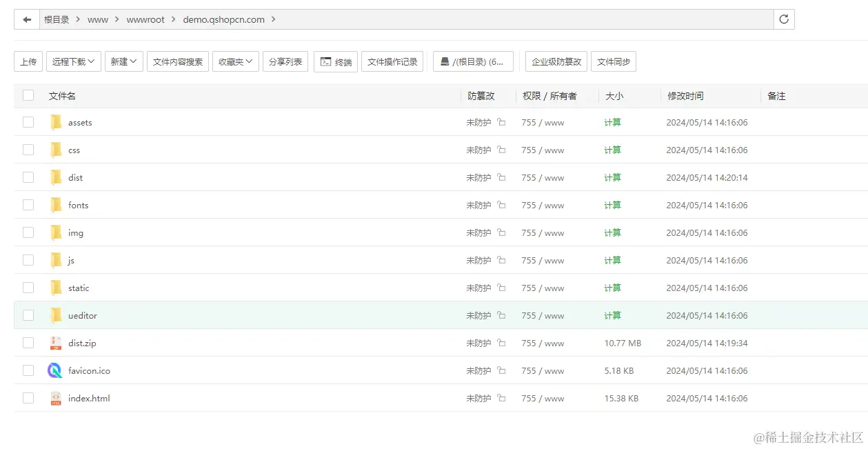868x449 pixels.
Task: Click the dist.zip archive icon
Action: (56, 342)
